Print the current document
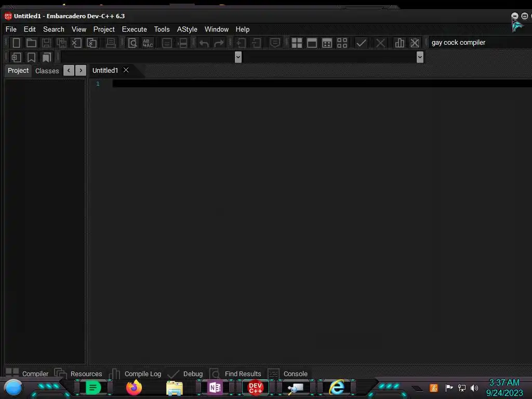The height and width of the screenshot is (399, 532). click(111, 43)
